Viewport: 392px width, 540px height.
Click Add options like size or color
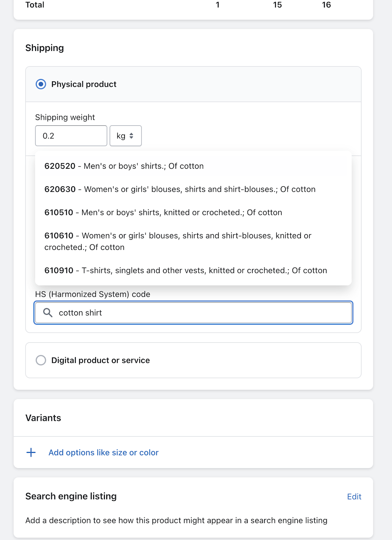[x=103, y=453]
